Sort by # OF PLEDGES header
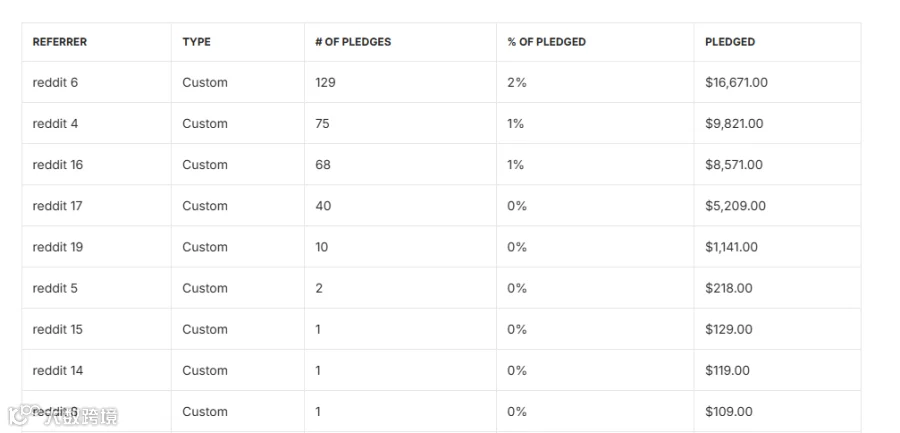 [x=353, y=42]
